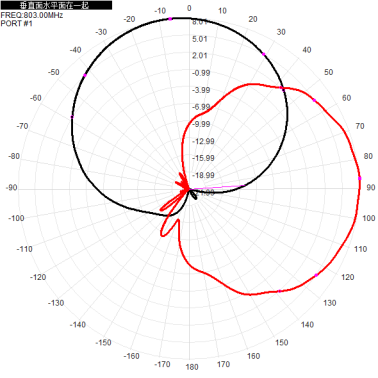The width and height of the screenshot is (378, 378).
Task: Click the -110 angle label
Action: pyautogui.click(x=25, y=249)
